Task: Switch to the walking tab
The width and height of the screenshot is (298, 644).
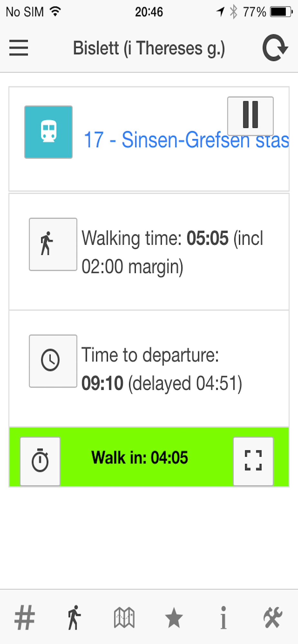Action: (74, 617)
